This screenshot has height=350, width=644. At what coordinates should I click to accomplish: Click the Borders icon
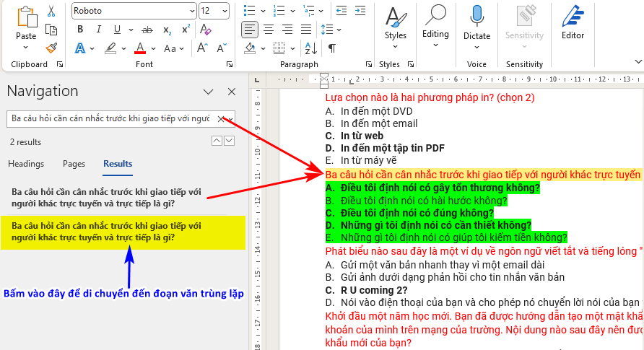pyautogui.click(x=279, y=48)
